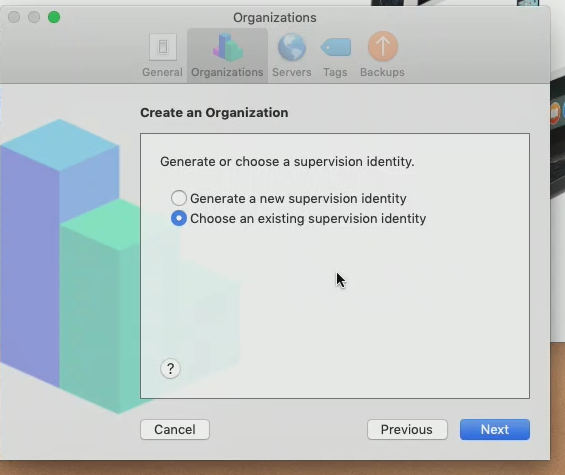Switch to the Tags tab label
565x475 pixels.
coord(335,72)
